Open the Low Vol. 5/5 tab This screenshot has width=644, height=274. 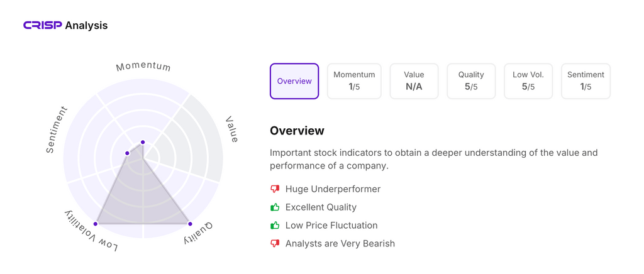coord(528,81)
